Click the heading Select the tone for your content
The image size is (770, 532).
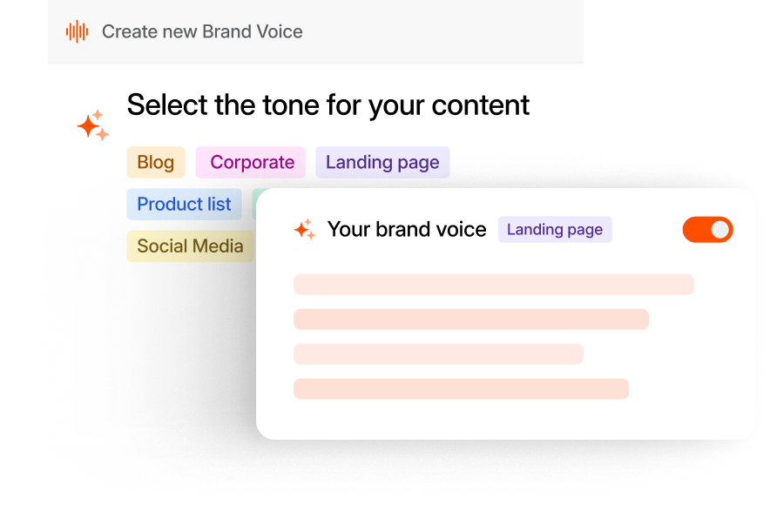(328, 104)
